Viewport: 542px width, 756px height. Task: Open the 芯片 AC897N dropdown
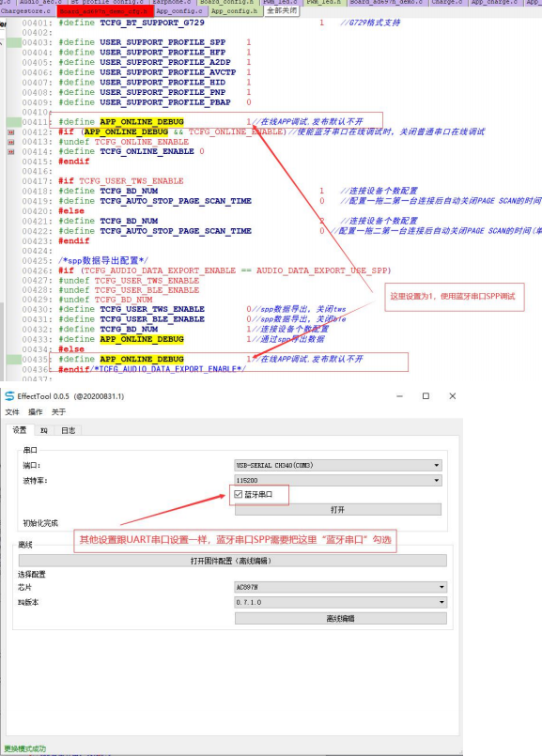[340, 587]
